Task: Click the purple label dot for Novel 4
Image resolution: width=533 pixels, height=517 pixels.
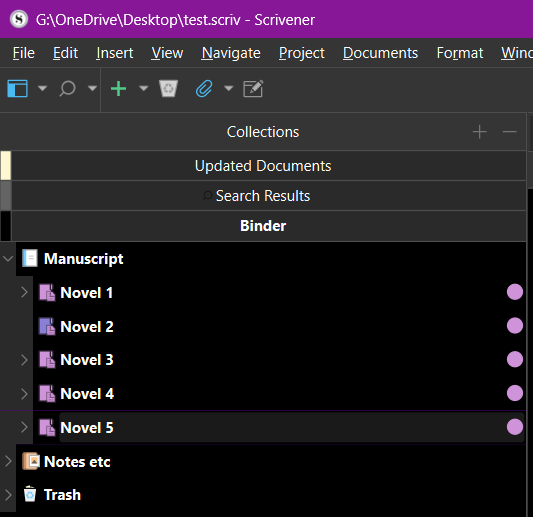Action: point(515,393)
